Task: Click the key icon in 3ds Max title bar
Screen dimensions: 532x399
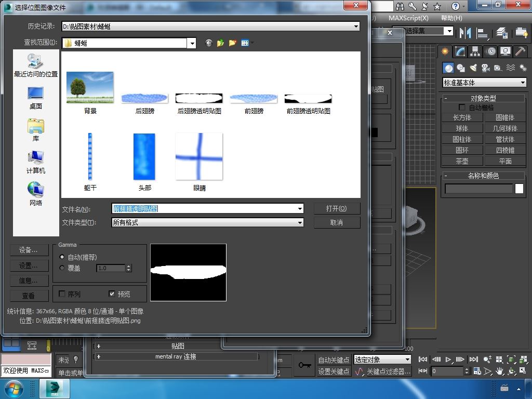Action: (x=412, y=6)
